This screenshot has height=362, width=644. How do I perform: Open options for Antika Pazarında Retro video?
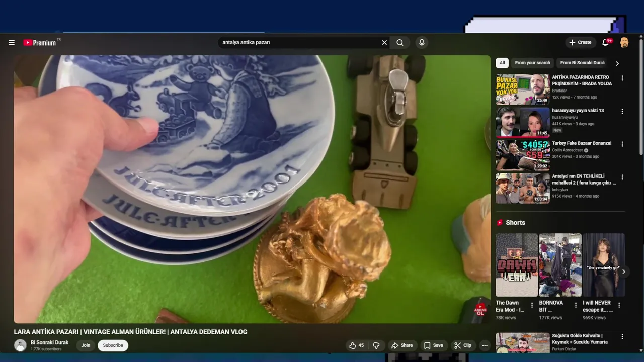[622, 78]
